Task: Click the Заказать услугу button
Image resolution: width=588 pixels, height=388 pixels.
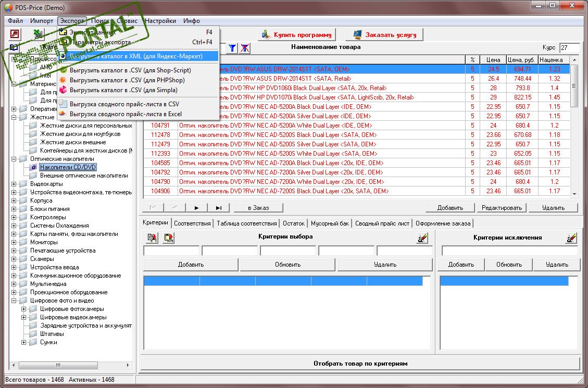Action: 384,35
